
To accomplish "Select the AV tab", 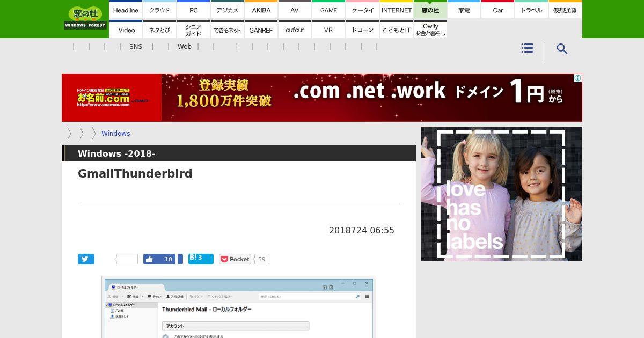I will [295, 10].
